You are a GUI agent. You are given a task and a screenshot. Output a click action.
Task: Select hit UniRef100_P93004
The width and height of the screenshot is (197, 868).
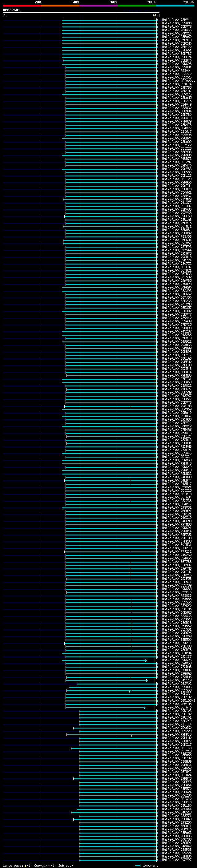pos(177,71)
